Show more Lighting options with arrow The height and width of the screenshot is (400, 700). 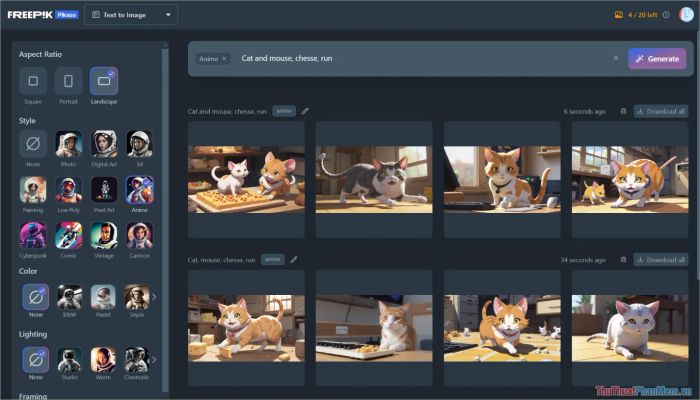pyautogui.click(x=154, y=359)
